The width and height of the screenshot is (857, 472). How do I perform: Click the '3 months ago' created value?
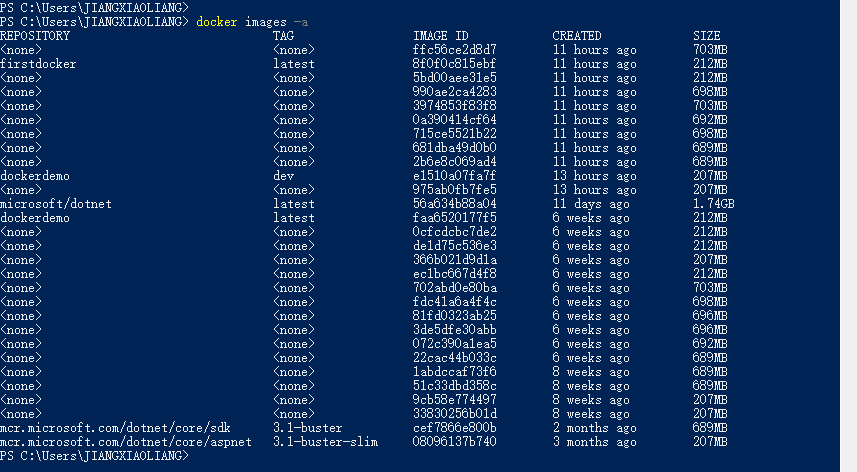coord(594,441)
